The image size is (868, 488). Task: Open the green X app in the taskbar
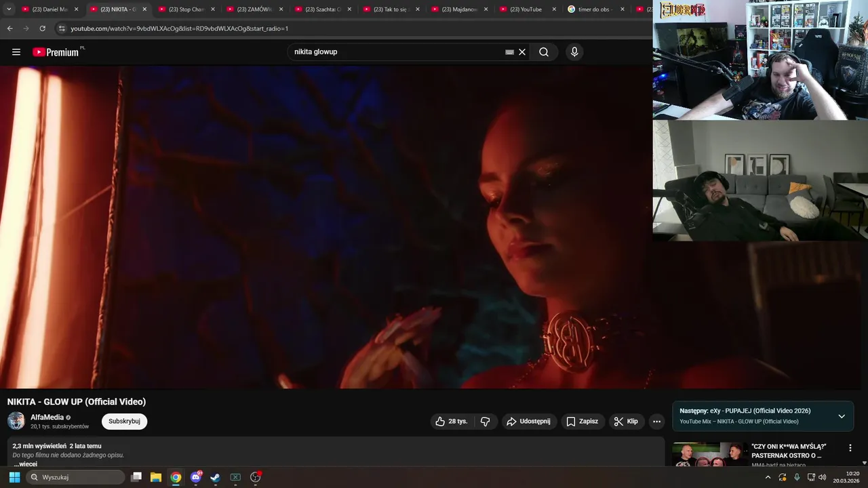(235, 477)
